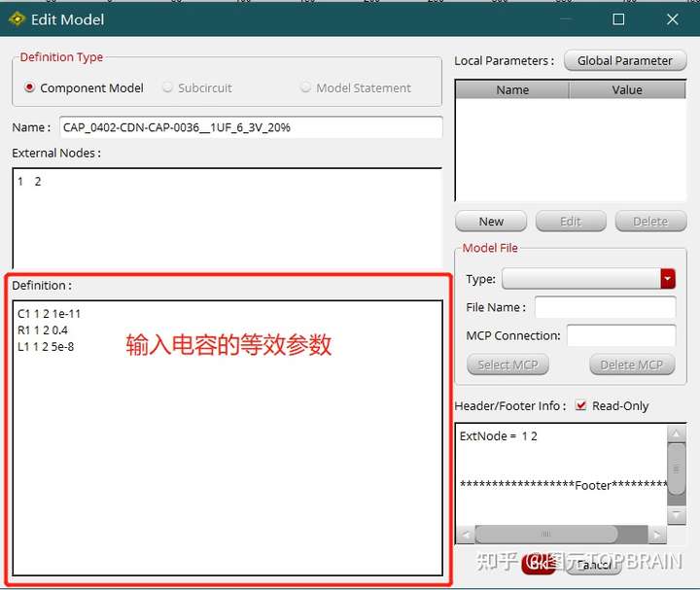Add a new local parameter with New
The width and height of the screenshot is (700, 590).
pos(491,222)
